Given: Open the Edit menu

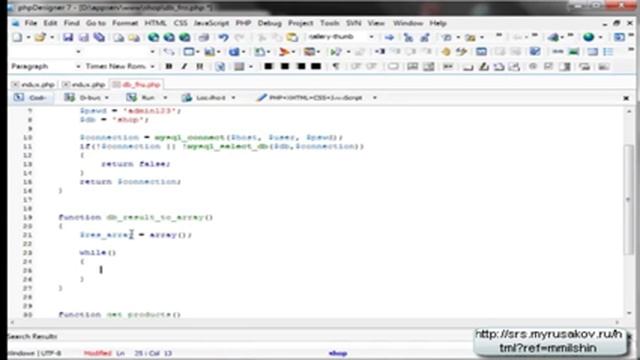Looking at the screenshot, I should [50, 23].
